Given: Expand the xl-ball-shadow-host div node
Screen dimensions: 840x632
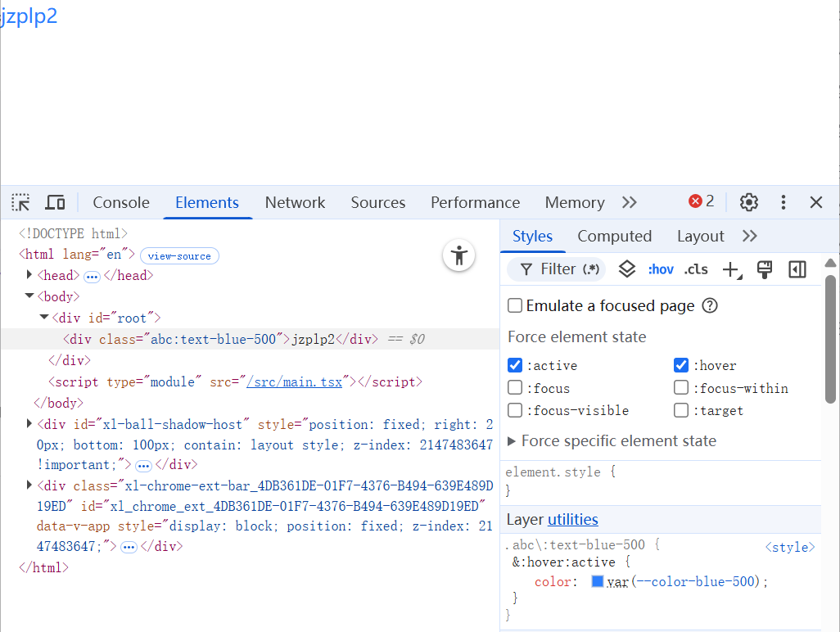Looking at the screenshot, I should 29,424.
